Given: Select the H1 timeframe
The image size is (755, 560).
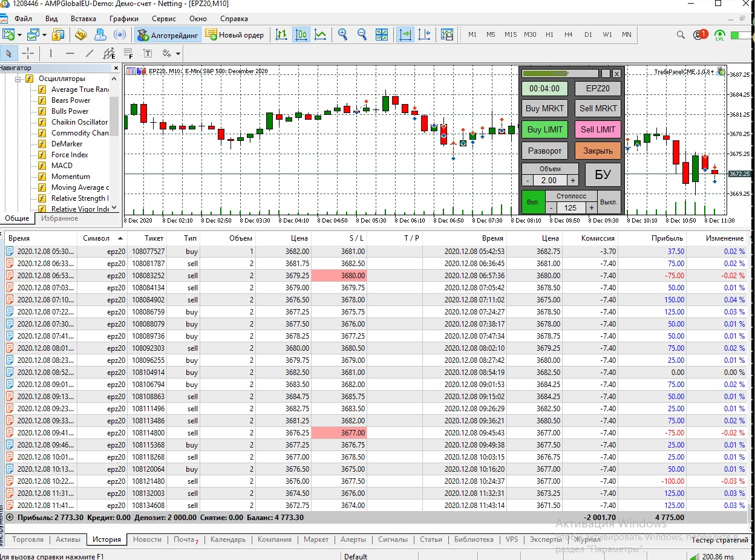Looking at the screenshot, I should point(549,34).
